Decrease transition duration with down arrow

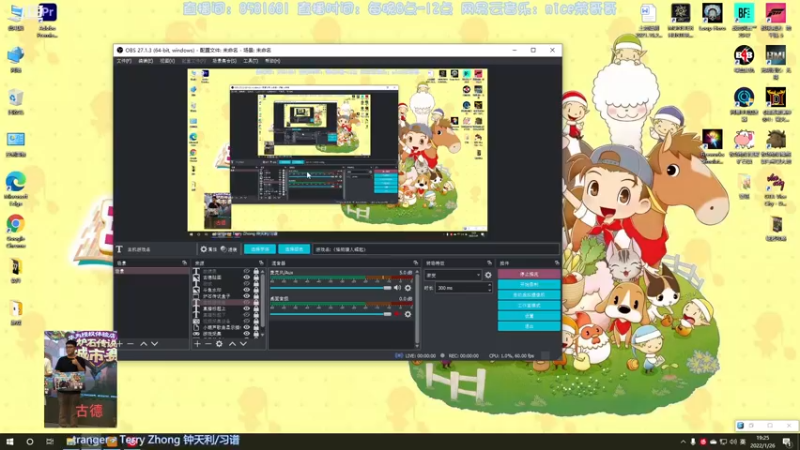pyautogui.click(x=490, y=290)
